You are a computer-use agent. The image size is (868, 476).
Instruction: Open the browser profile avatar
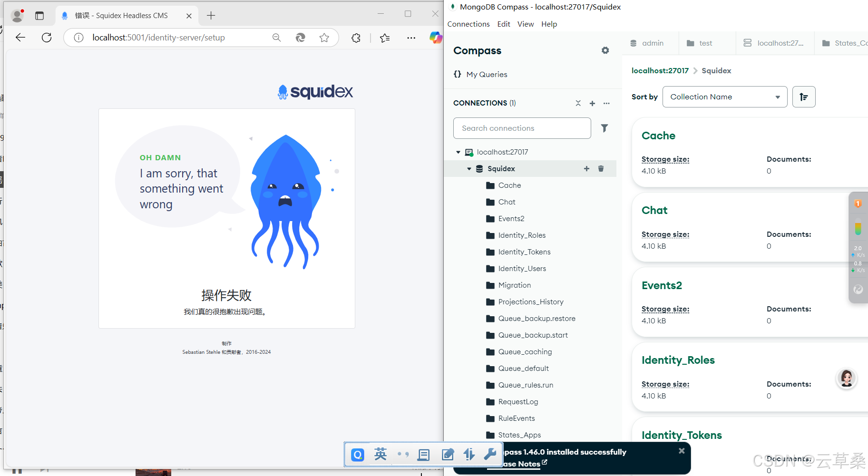[x=18, y=16]
